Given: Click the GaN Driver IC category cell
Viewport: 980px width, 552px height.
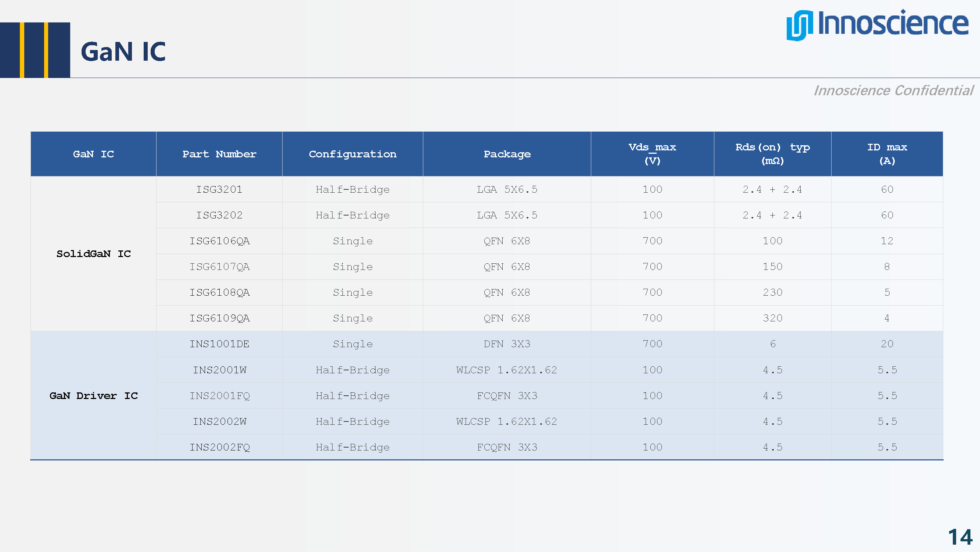Looking at the screenshot, I should click(x=94, y=396).
